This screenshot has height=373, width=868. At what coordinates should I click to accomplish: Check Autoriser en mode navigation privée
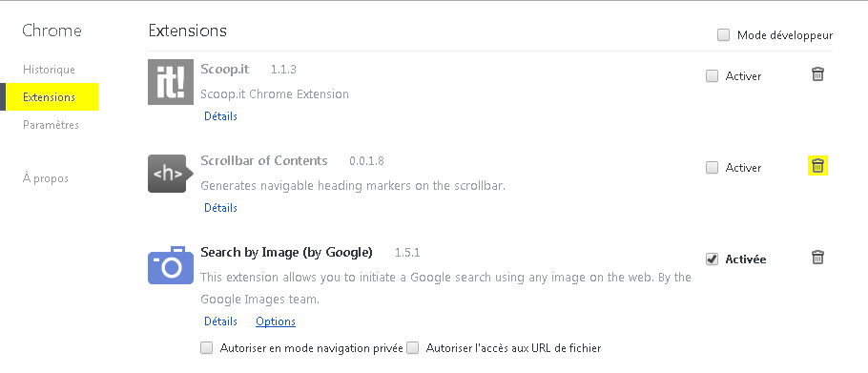[206, 348]
